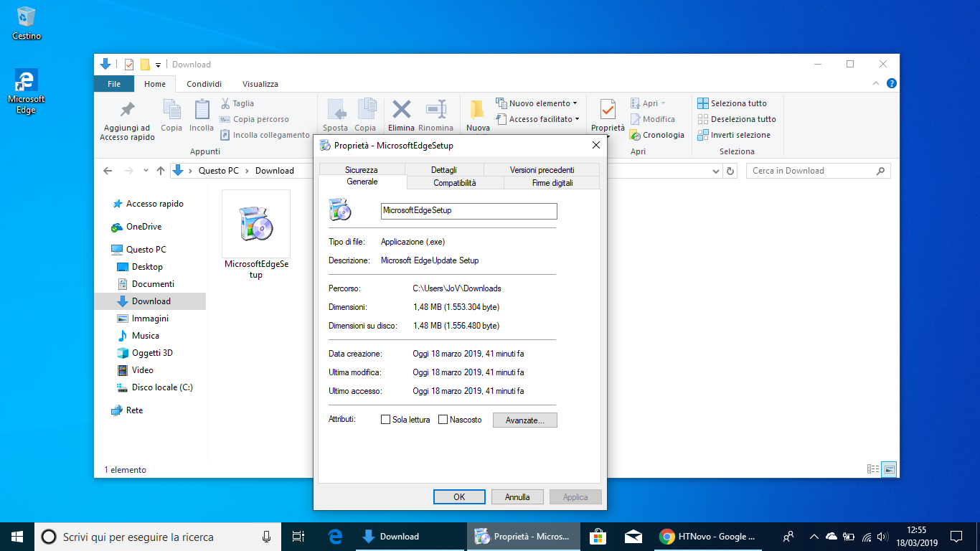Click the Cerca in Download search box

[x=819, y=171]
